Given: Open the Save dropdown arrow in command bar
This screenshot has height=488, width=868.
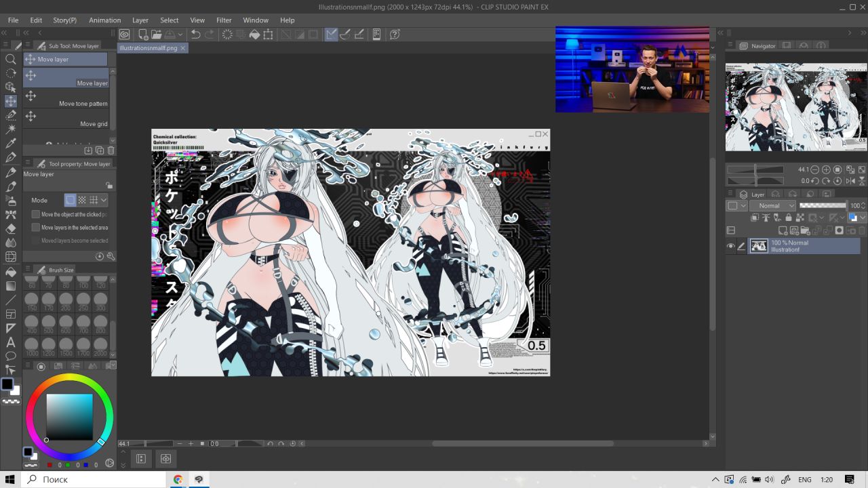Looking at the screenshot, I should pyautogui.click(x=180, y=35).
